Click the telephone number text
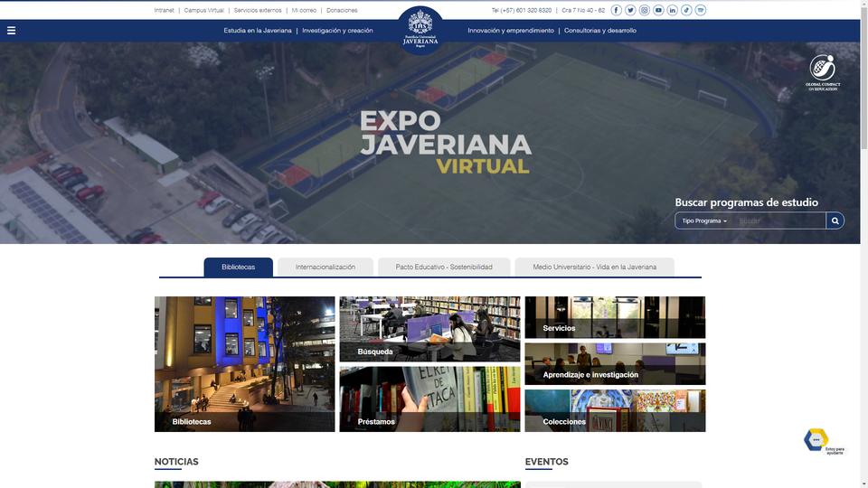Screen dimensions: 868x488 pos(522,10)
